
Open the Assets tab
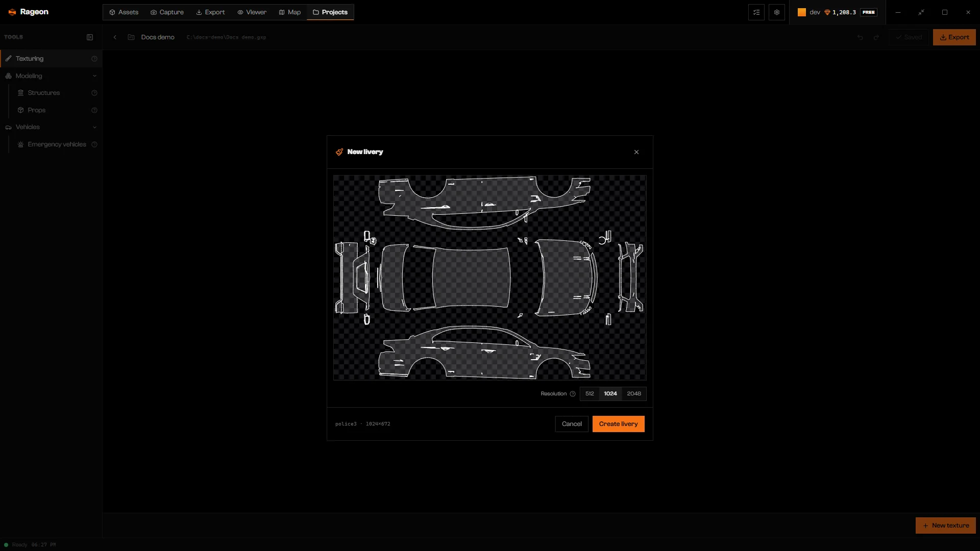tap(124, 12)
